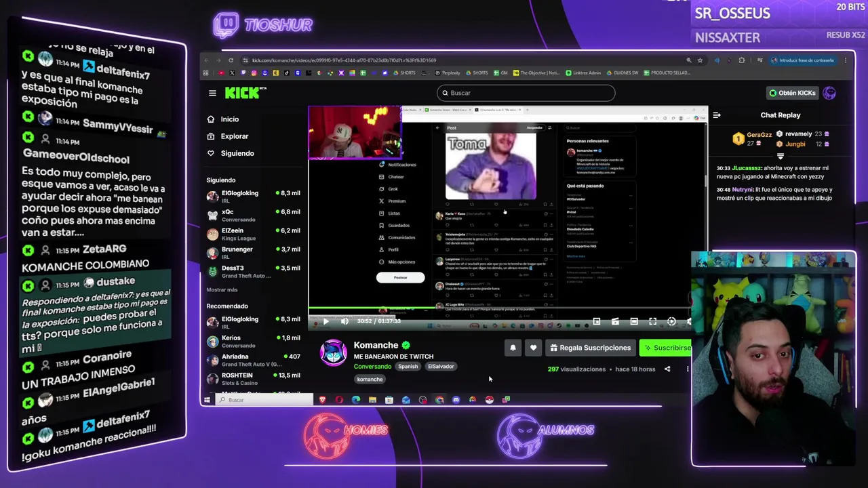The image size is (868, 488).
Task: Open The Objective bookmark
Action: click(x=536, y=73)
